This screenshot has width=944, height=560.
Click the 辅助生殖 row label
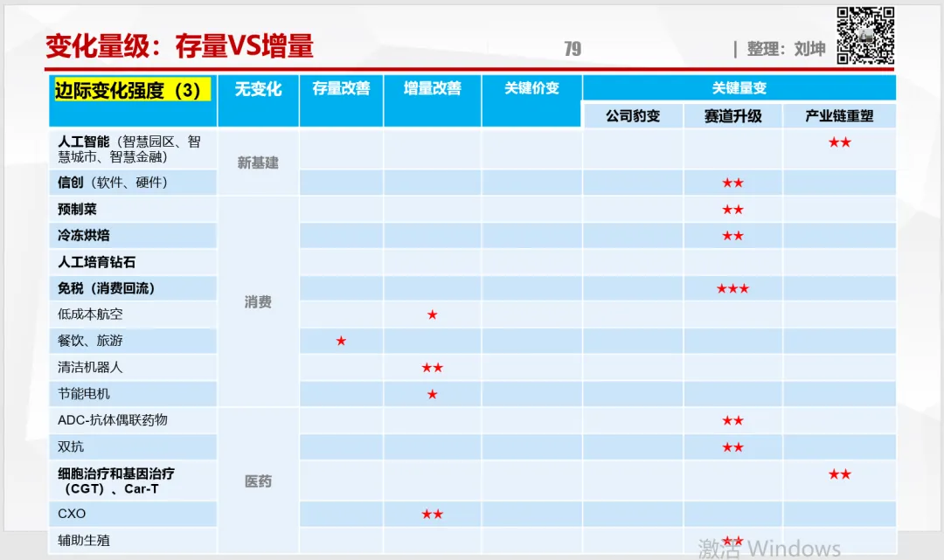click(x=84, y=540)
